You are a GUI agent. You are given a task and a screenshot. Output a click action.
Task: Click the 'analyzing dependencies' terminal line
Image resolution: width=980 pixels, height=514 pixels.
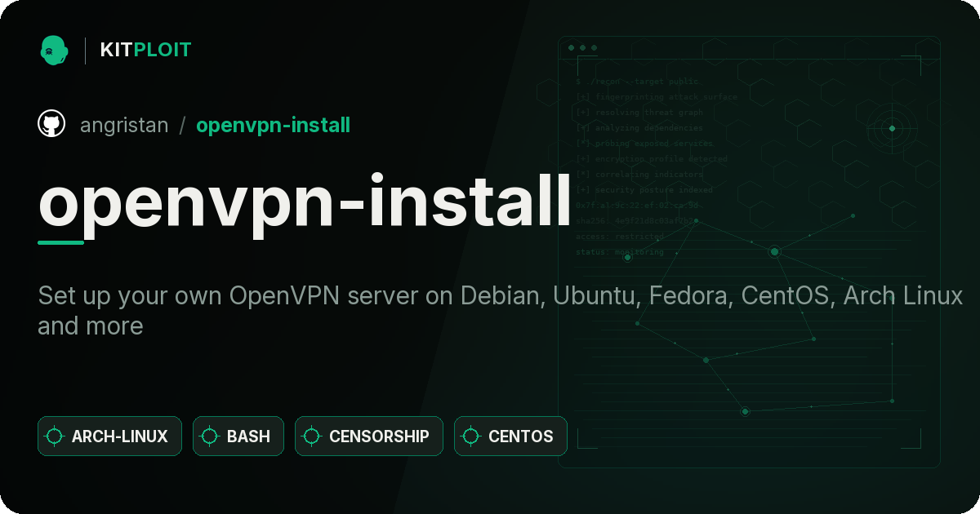[x=639, y=128]
